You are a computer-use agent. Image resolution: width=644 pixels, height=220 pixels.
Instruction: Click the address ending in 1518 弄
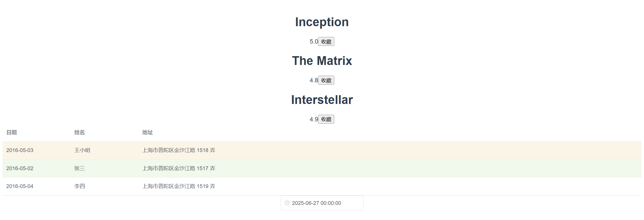[x=179, y=150]
